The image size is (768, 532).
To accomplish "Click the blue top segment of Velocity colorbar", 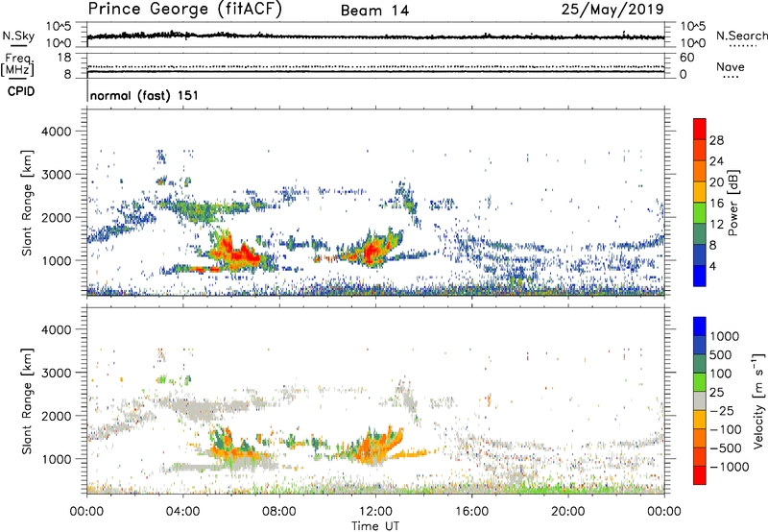I will 700,326.
